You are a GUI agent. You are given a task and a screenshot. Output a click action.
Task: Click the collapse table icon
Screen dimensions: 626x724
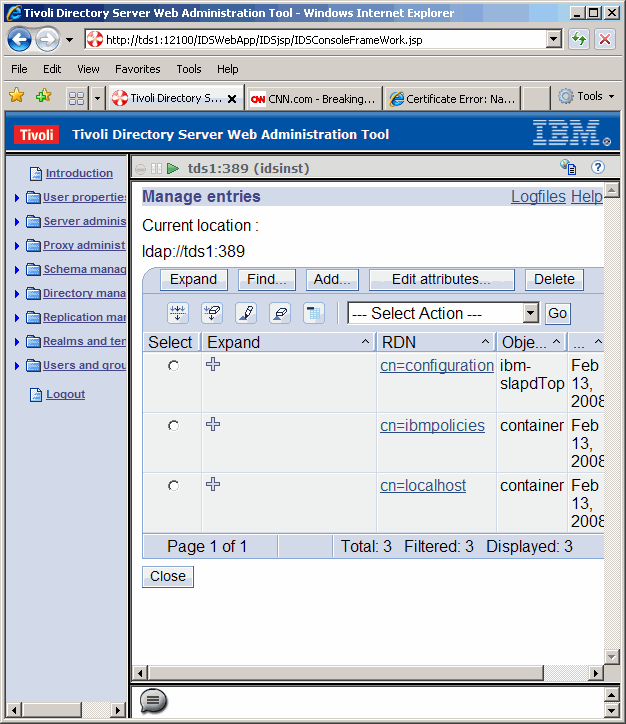pos(314,313)
